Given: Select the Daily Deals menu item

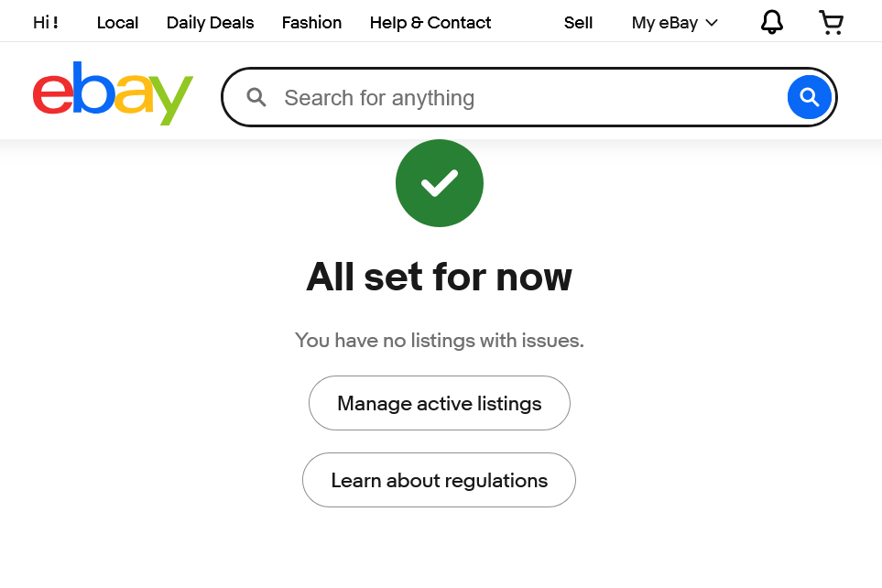Looking at the screenshot, I should tap(209, 22).
